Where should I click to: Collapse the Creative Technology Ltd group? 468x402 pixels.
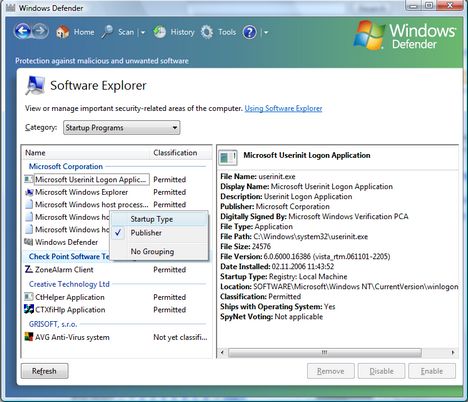tap(69, 284)
